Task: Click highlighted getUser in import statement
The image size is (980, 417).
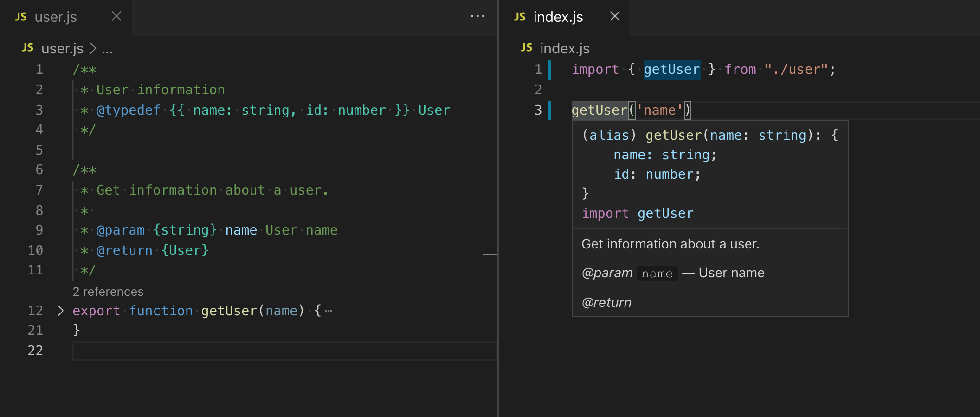Action: 671,70
